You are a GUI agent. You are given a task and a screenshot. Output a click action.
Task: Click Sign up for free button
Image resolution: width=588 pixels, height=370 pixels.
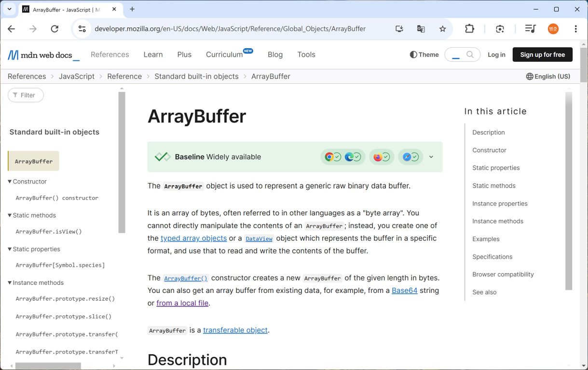pos(542,54)
